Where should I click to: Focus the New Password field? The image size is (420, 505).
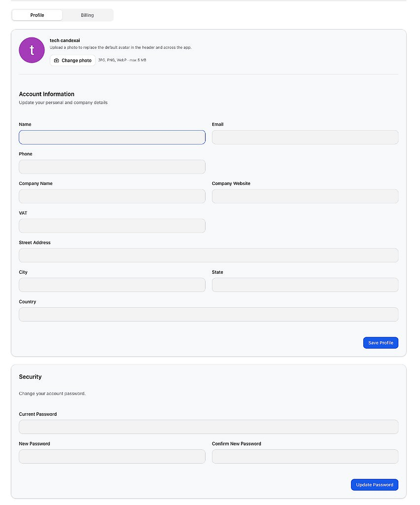pyautogui.click(x=112, y=456)
